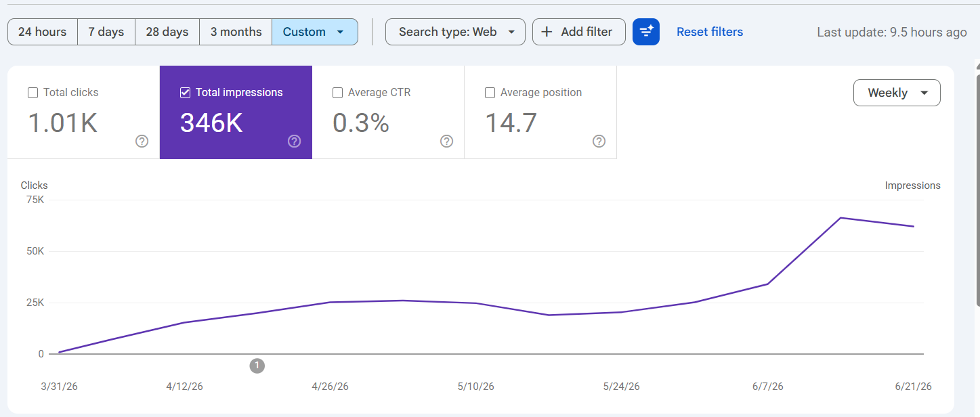980x417 pixels.
Task: Open help for Total clicks metric
Action: [x=142, y=141]
